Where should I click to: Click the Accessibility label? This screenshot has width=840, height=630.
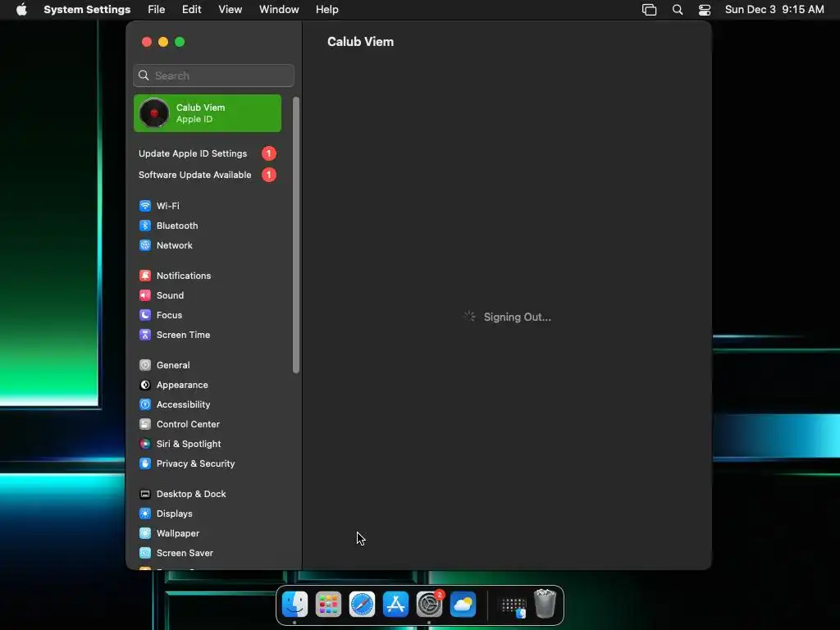(x=183, y=404)
